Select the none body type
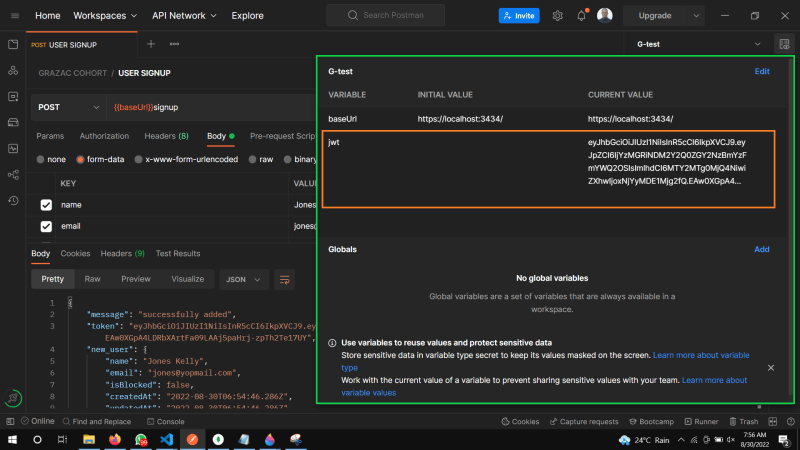The height and width of the screenshot is (450, 800). click(40, 159)
